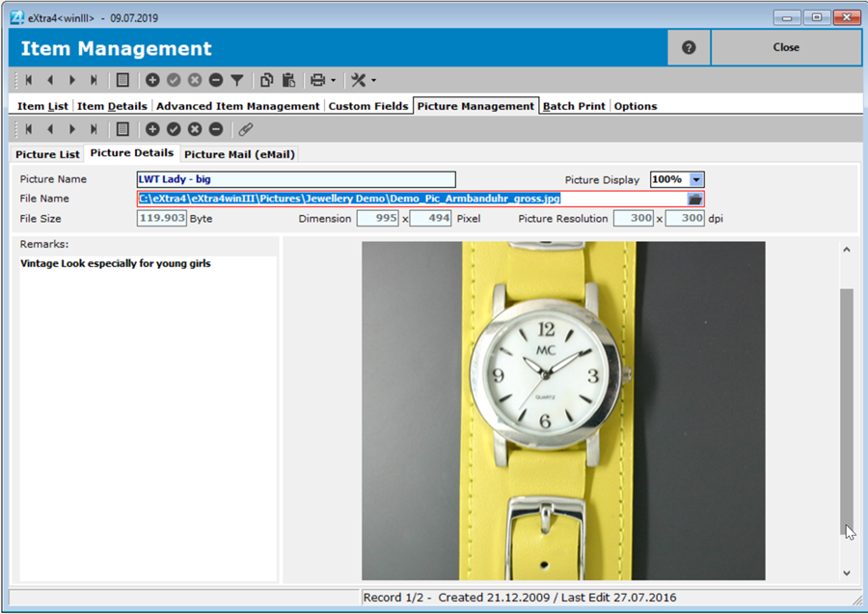Click the image vertical scrollbar thumb
The height and width of the screenshot is (614, 868).
pyautogui.click(x=847, y=405)
